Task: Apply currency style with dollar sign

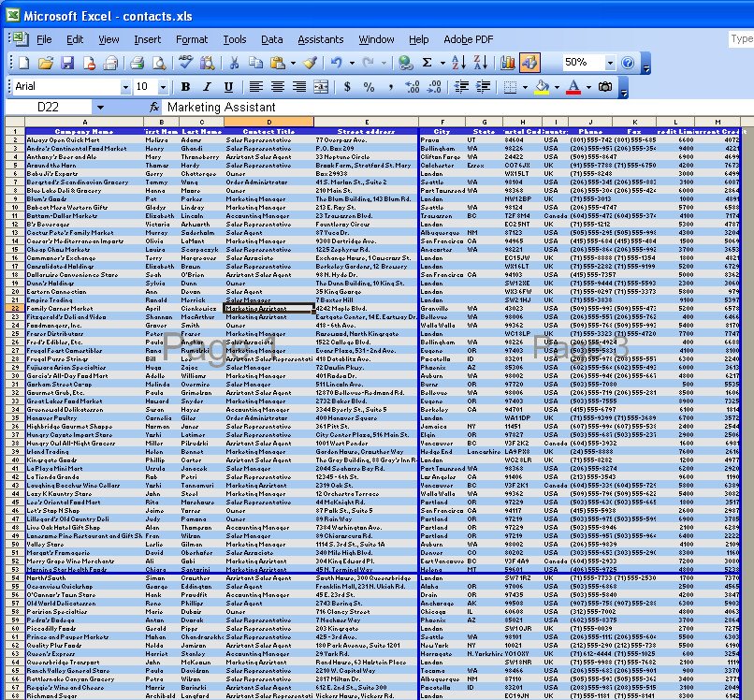Action: tap(347, 87)
